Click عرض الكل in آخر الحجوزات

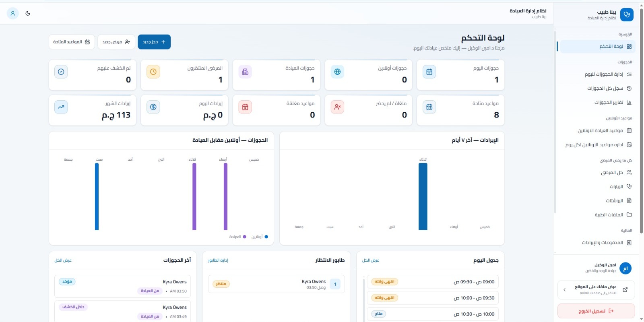click(63, 260)
